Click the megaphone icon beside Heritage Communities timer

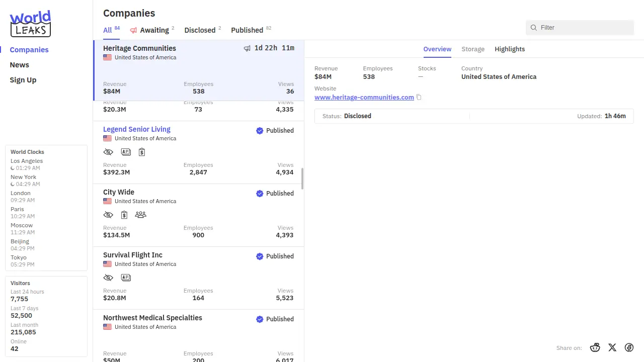point(247,48)
